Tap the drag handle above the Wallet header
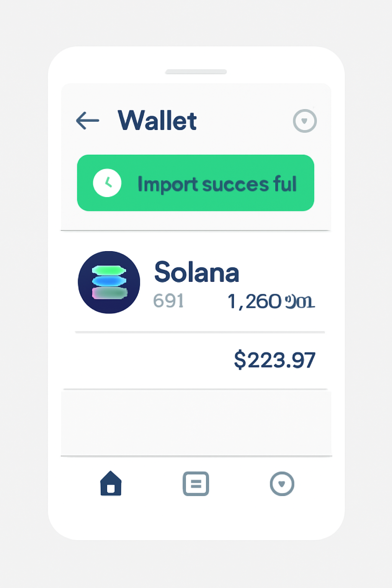The image size is (392, 588). coord(196,72)
